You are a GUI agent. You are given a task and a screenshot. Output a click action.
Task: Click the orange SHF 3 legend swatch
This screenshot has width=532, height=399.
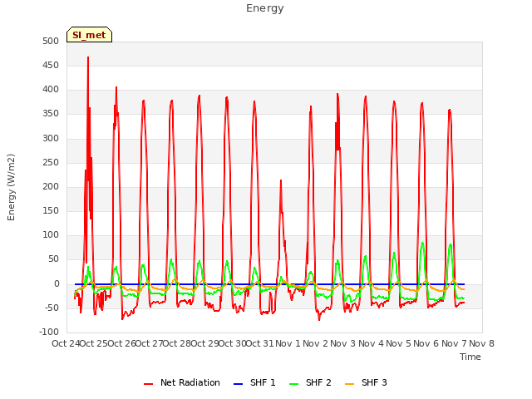[x=349, y=384]
